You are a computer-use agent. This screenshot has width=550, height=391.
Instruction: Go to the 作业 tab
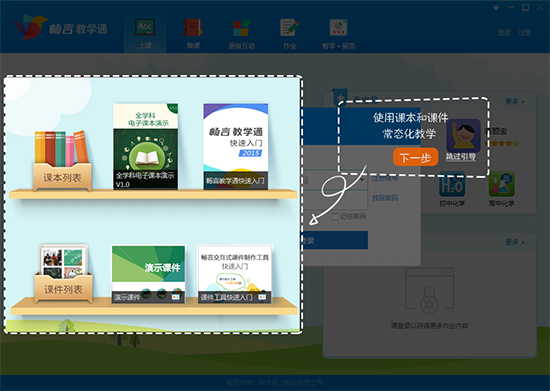click(x=290, y=34)
